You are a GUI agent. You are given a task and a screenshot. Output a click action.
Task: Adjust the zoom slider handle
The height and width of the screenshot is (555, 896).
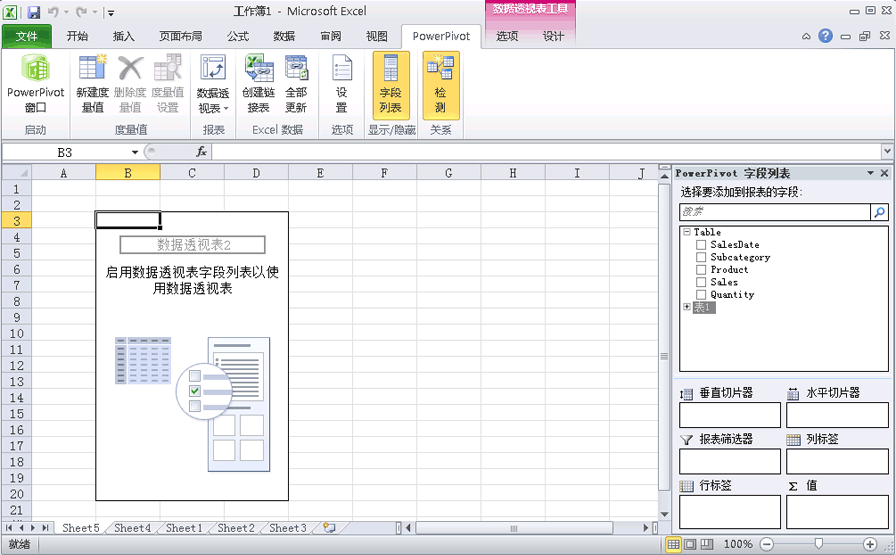818,544
